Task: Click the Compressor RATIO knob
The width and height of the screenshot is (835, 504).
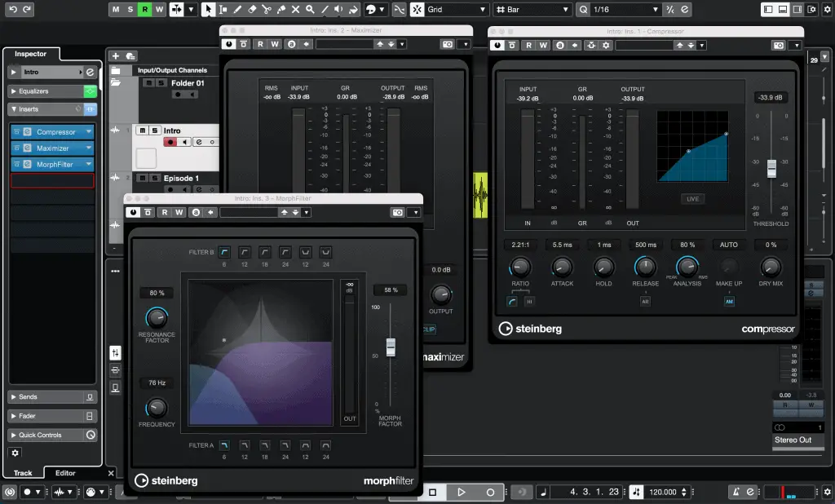Action: click(520, 267)
